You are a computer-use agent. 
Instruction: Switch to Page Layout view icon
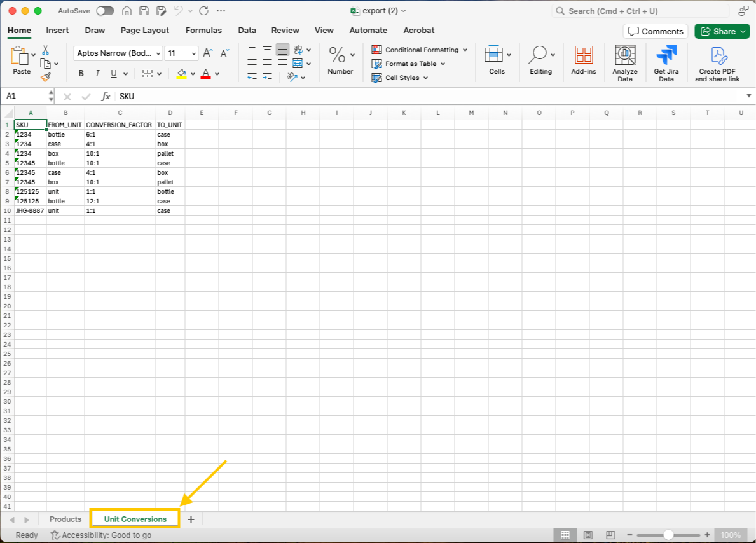(588, 535)
